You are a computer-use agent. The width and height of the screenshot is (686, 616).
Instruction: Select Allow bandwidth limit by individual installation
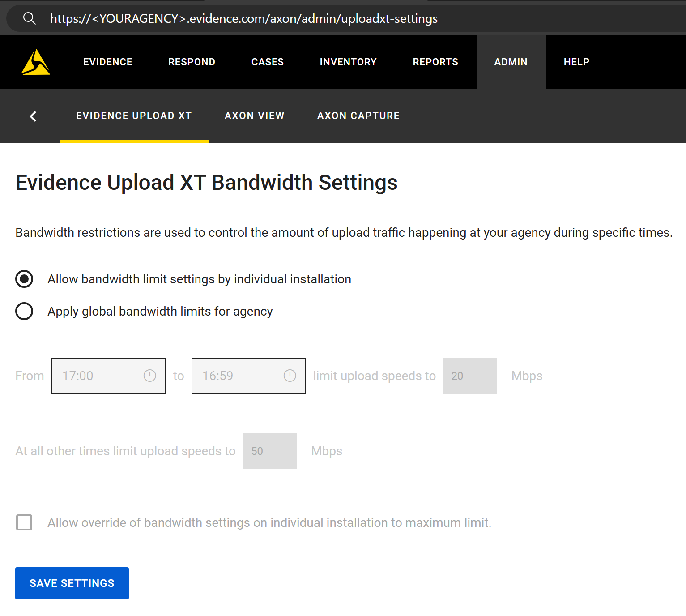(24, 279)
